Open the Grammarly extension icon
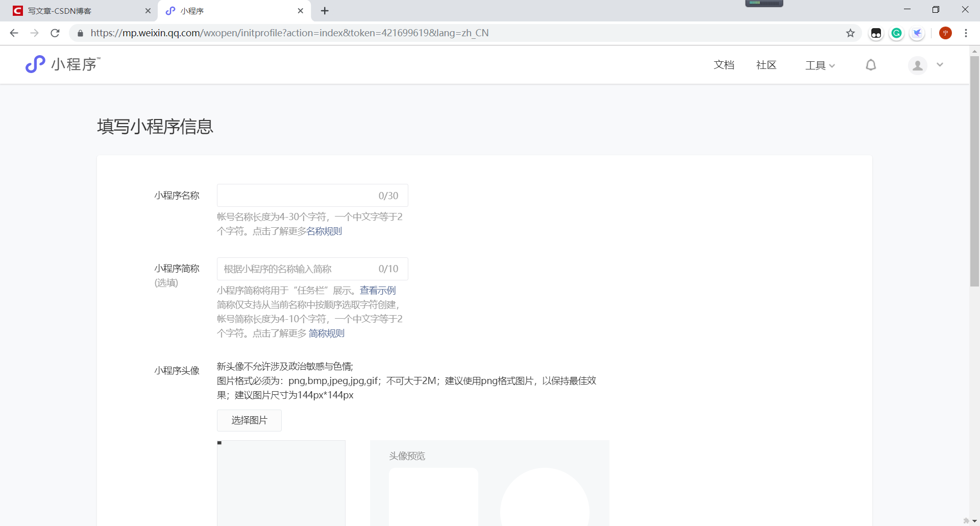The height and width of the screenshot is (526, 980). [x=896, y=33]
